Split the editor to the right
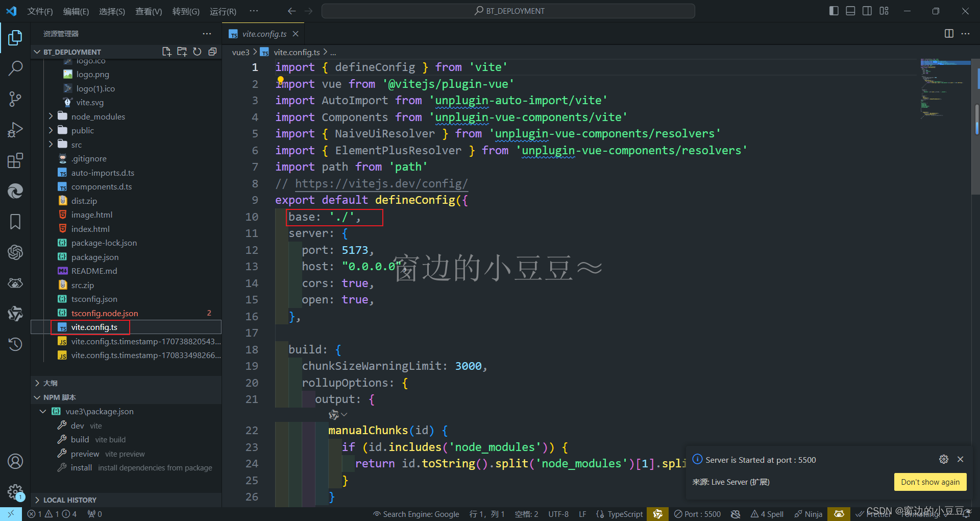The image size is (980, 521). coord(949,34)
